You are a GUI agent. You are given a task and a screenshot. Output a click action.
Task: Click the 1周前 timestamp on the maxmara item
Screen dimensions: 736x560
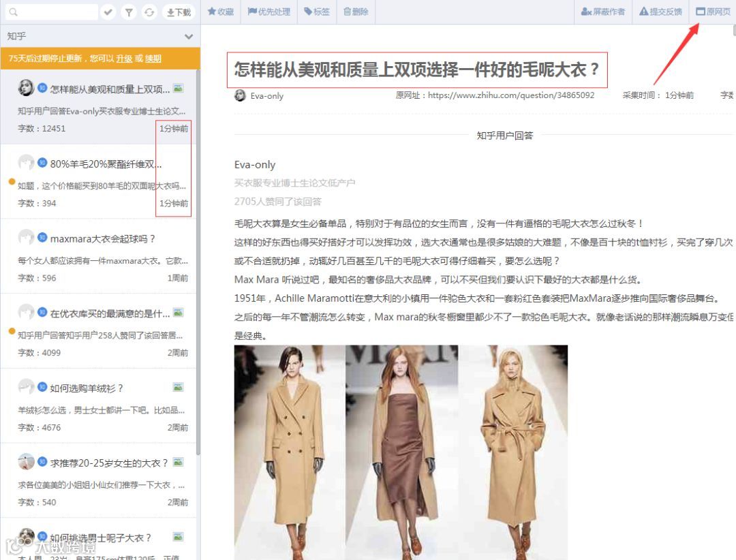[x=177, y=278]
